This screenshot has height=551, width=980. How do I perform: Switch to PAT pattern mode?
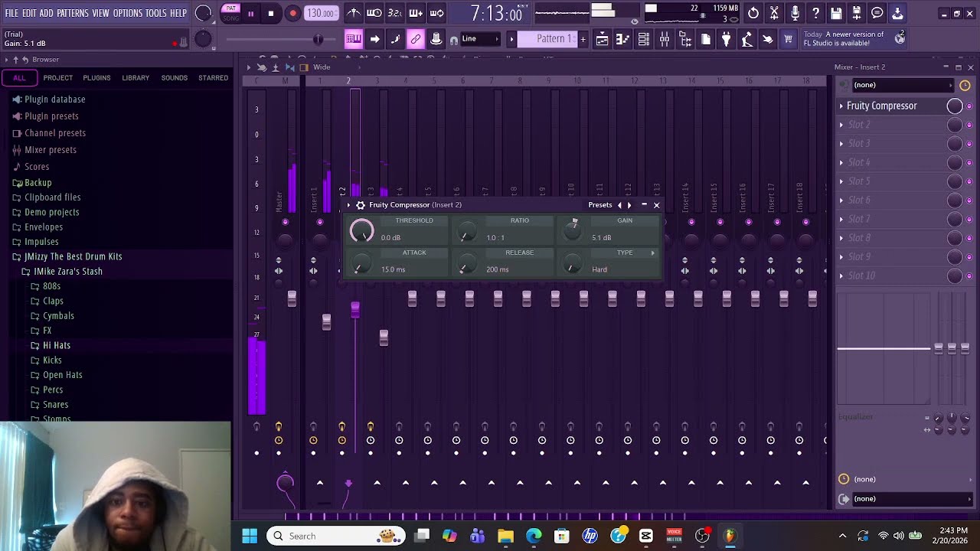[230, 8]
